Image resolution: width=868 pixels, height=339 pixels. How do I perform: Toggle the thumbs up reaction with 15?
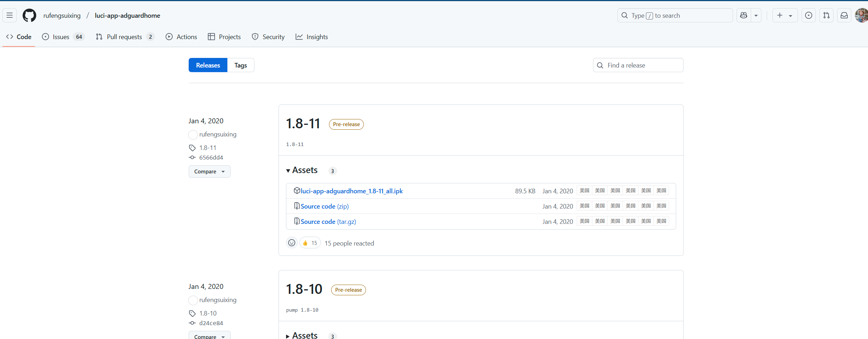[310, 243]
